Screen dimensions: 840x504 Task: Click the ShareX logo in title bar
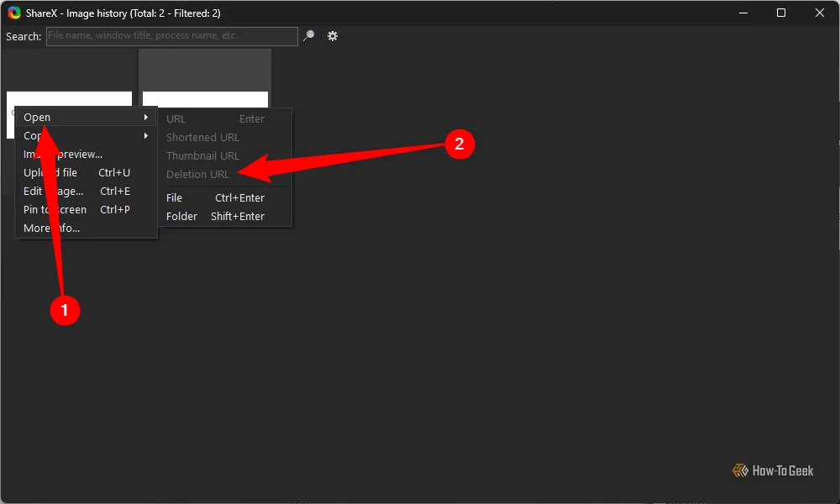tap(14, 13)
